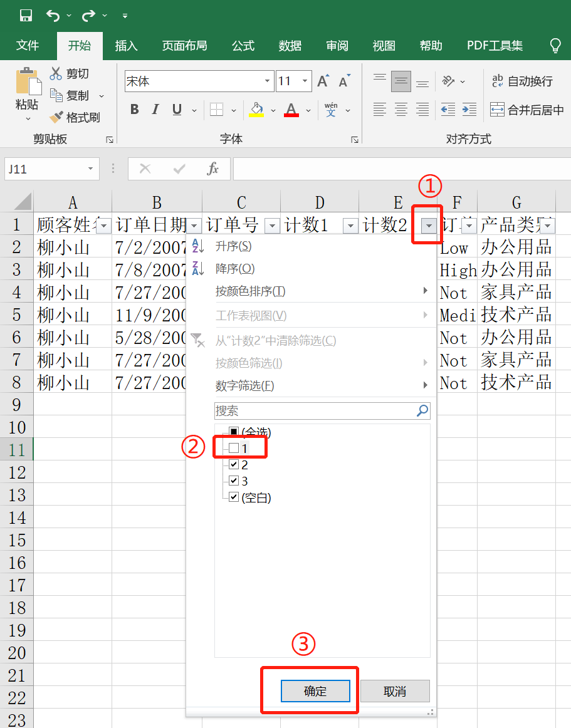The height and width of the screenshot is (728, 571).
Task: Click Align Right icon
Action: [422, 110]
